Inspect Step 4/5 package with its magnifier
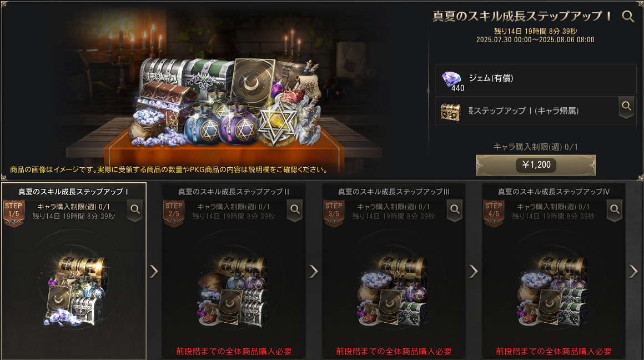The width and height of the screenshot is (644, 360). coord(615,210)
